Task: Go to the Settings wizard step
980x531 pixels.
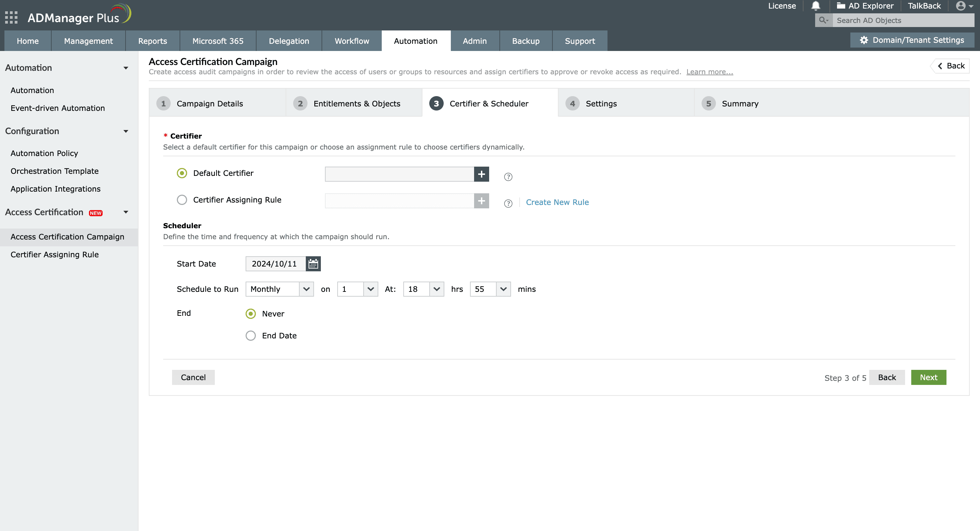Action: pyautogui.click(x=601, y=104)
